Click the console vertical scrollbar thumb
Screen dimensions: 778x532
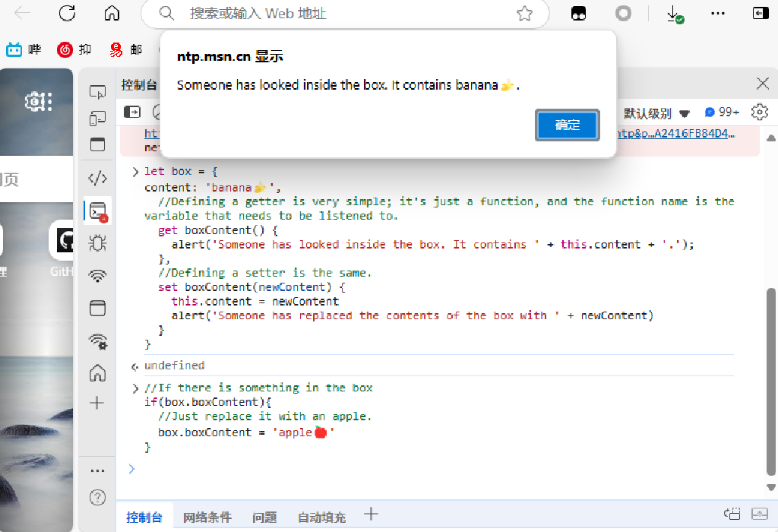click(x=771, y=382)
